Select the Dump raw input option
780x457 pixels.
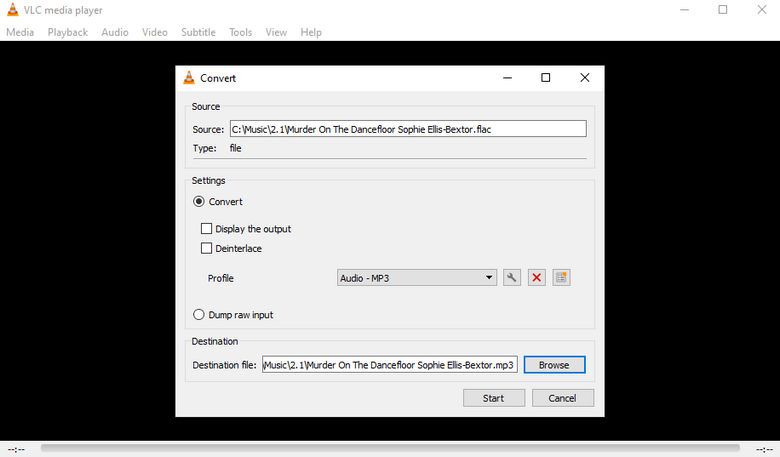coord(198,315)
